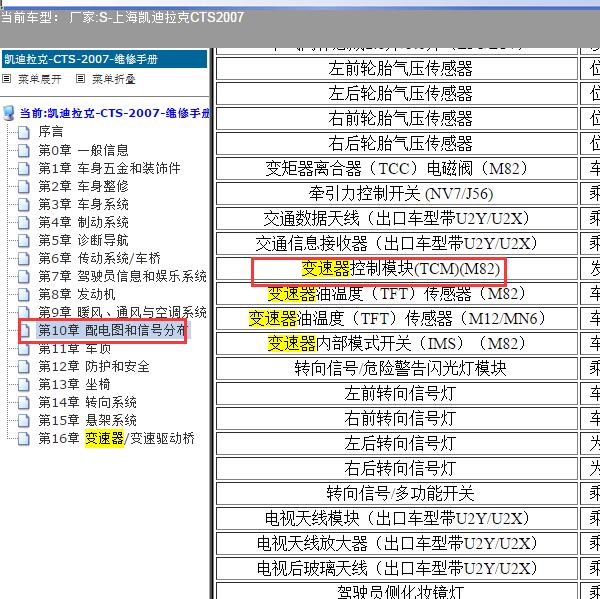The width and height of the screenshot is (600, 599).
Task: Click table cell 右前转向信号灯
Action: coord(397,419)
